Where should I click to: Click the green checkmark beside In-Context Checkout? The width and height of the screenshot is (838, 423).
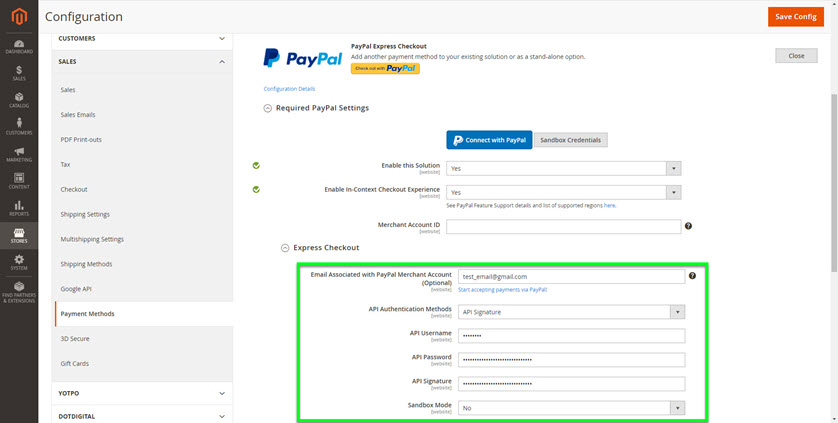tap(256, 189)
